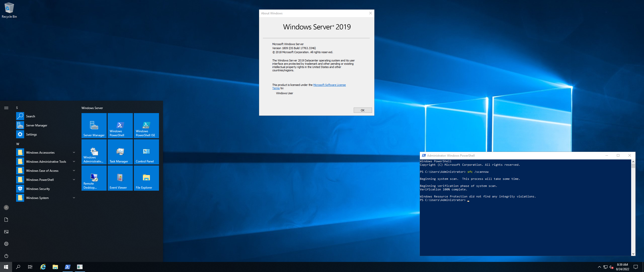This screenshot has height=272, width=644.
Task: Expand the Windows PowerShell folder
Action: click(x=46, y=180)
